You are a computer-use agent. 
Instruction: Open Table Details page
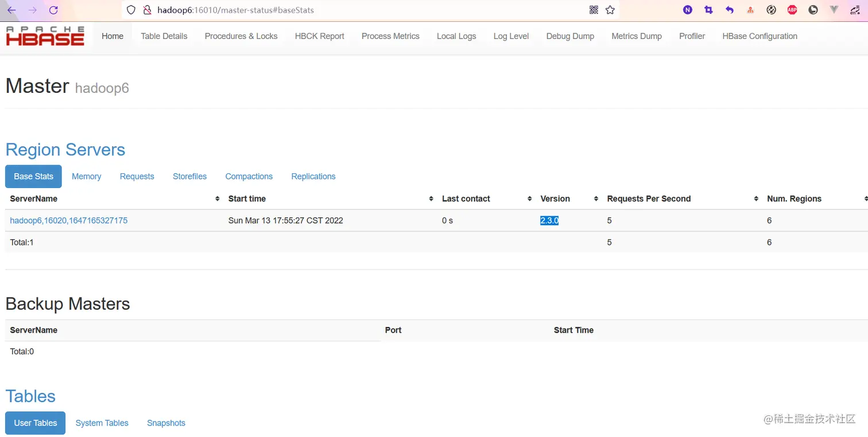point(164,36)
